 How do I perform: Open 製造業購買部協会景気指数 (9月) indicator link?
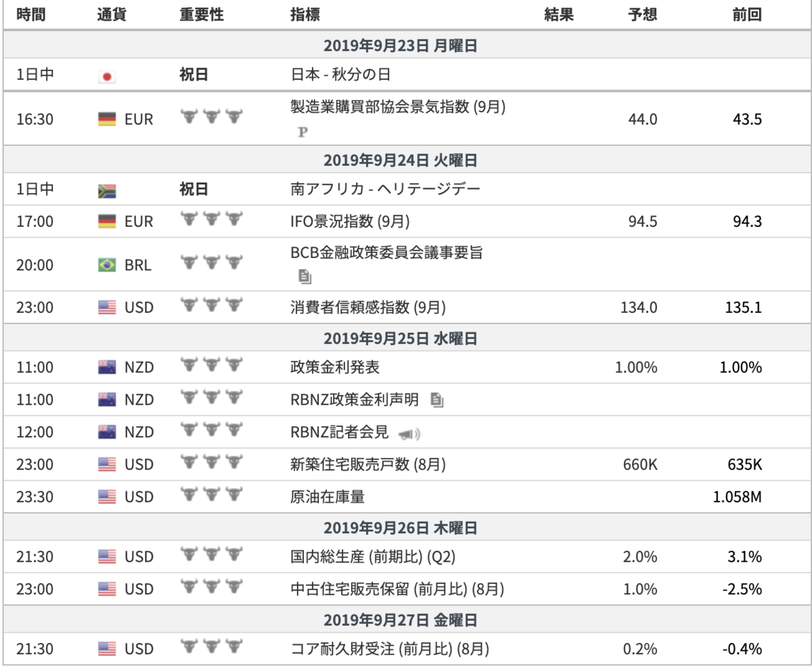pos(399,107)
